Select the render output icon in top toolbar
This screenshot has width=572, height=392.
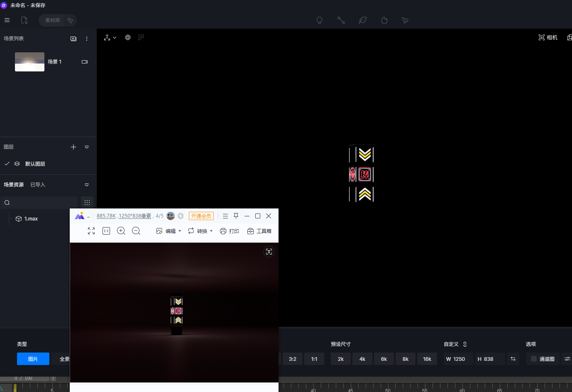pyautogui.click(x=405, y=20)
